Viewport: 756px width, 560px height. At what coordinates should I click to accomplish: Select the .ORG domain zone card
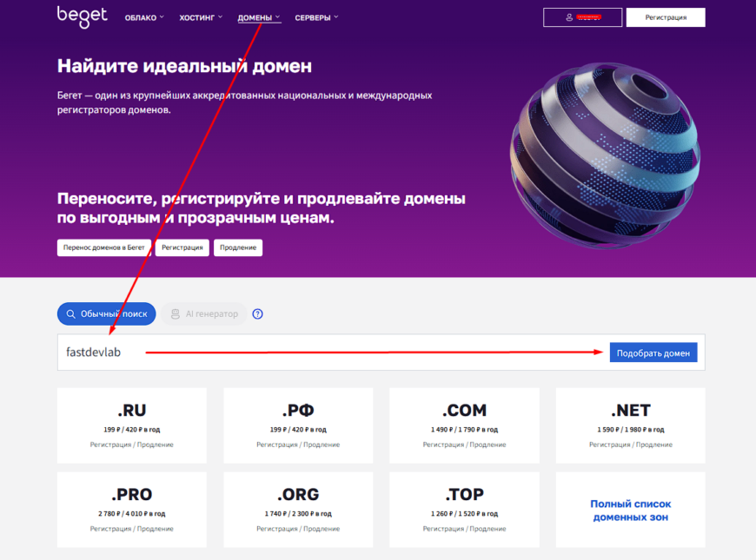point(298,510)
